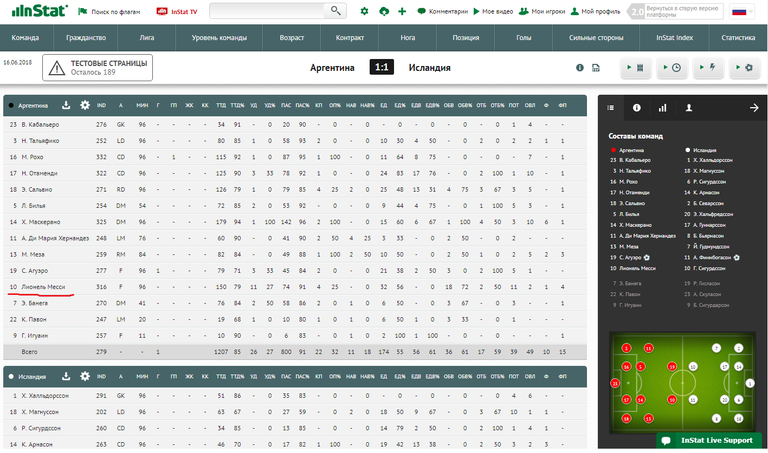Select the lineups list tab in side panel
The image size is (768, 453).
[x=611, y=108]
